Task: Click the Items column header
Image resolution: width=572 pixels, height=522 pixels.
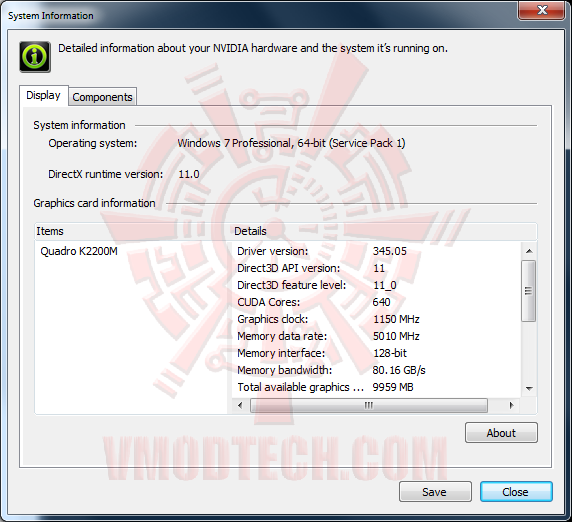Action: pyautogui.click(x=133, y=231)
